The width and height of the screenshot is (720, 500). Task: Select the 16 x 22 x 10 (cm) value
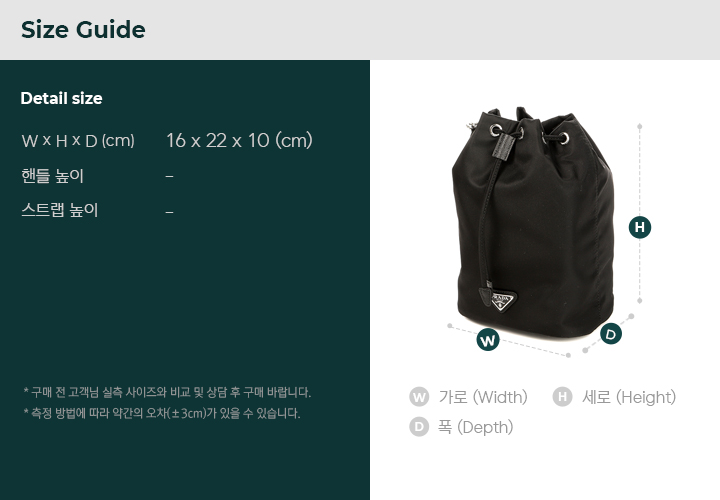point(239,140)
